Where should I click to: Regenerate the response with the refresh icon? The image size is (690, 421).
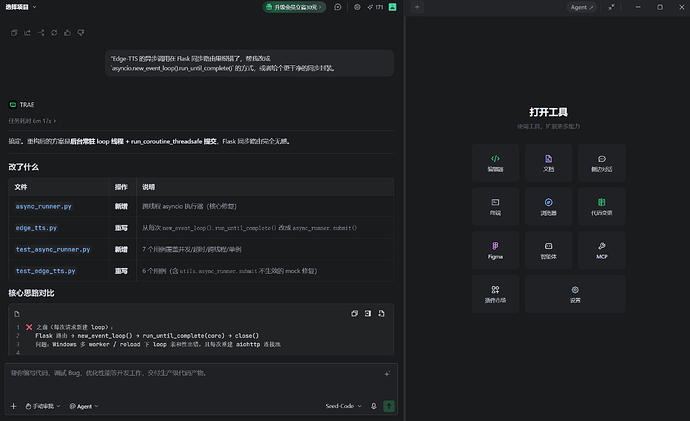tap(54, 33)
